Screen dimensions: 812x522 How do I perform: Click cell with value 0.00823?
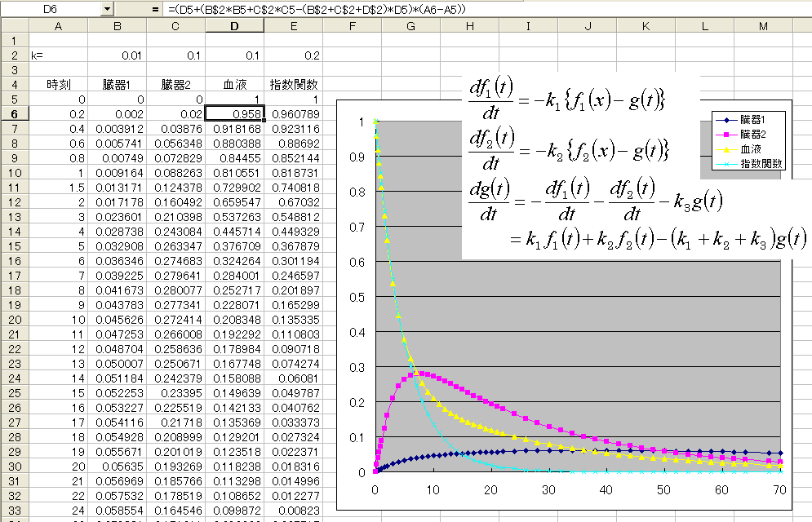[x=294, y=511]
